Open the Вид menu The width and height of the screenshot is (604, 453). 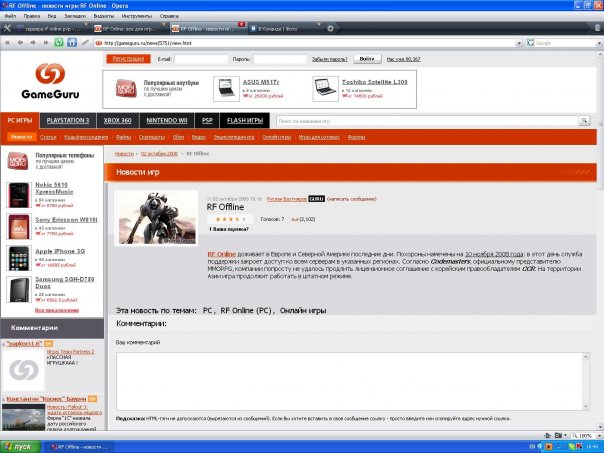point(52,16)
